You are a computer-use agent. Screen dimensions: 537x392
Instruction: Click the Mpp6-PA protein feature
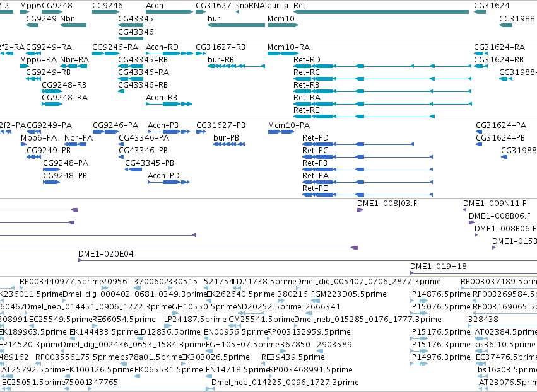coord(23,144)
